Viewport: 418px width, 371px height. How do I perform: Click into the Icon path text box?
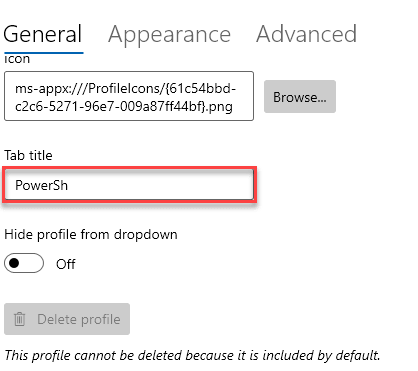(x=129, y=96)
